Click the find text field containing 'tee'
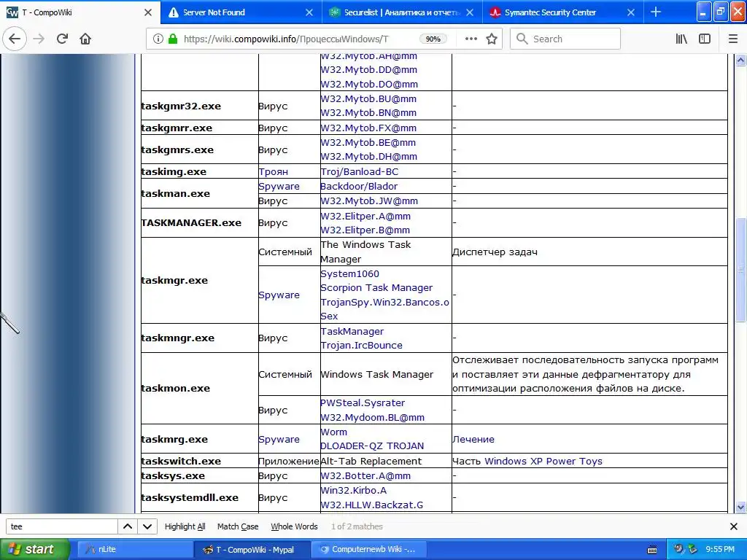Image resolution: width=747 pixels, height=560 pixels. point(61,526)
